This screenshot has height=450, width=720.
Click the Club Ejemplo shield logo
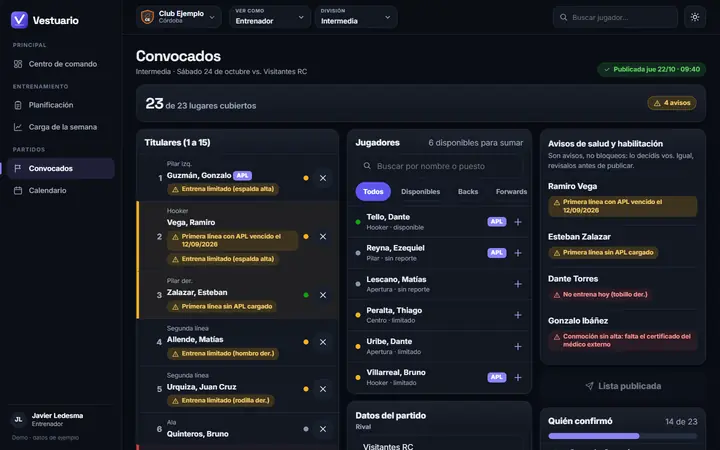tap(147, 17)
